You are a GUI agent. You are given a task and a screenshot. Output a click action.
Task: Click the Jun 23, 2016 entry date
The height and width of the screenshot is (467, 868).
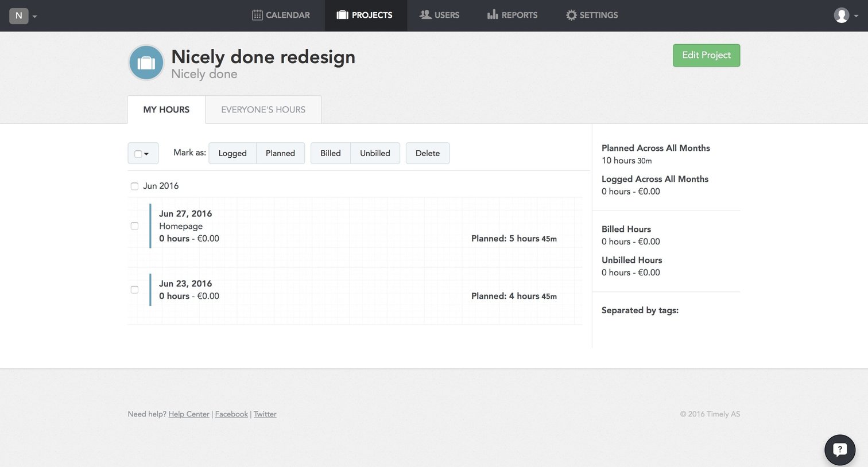185,283
